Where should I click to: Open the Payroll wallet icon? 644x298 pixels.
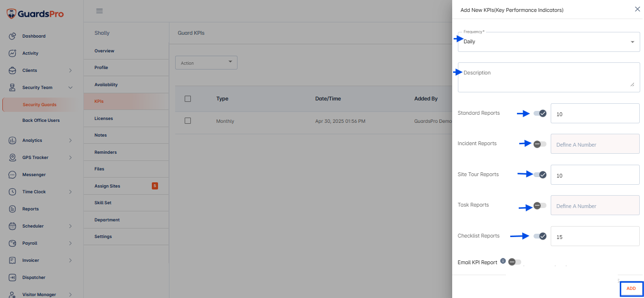(x=13, y=243)
